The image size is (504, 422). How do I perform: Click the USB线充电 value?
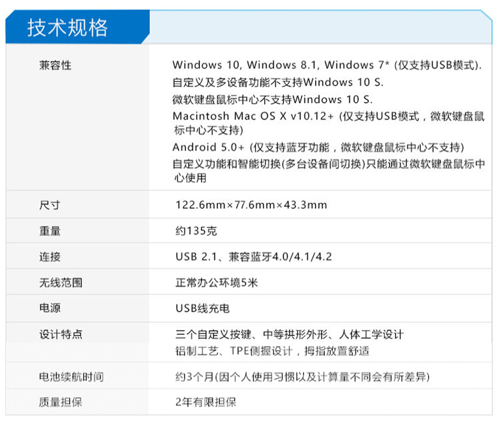pyautogui.click(x=203, y=308)
